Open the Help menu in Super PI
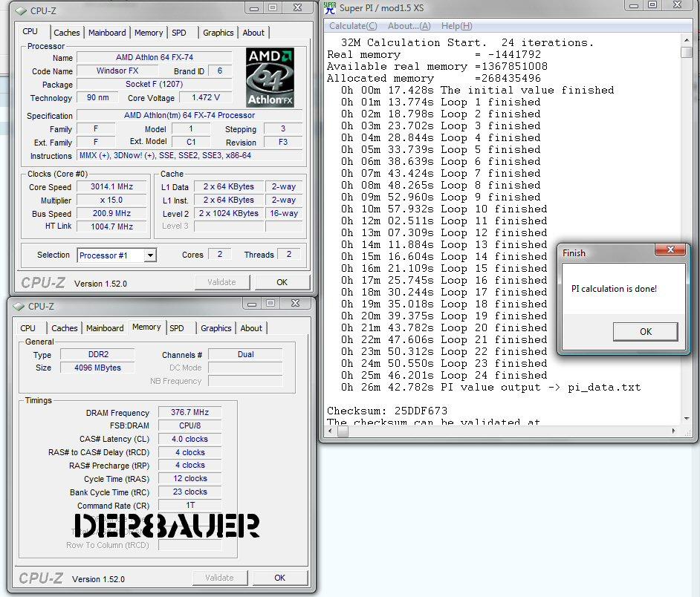700x597 pixels. tap(457, 26)
